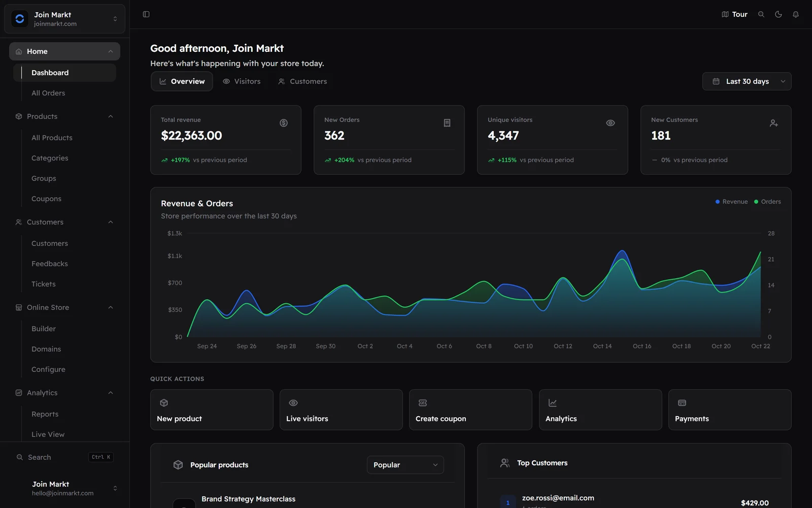812x508 pixels.
Task: Click the cube icon in New product card
Action: click(164, 403)
